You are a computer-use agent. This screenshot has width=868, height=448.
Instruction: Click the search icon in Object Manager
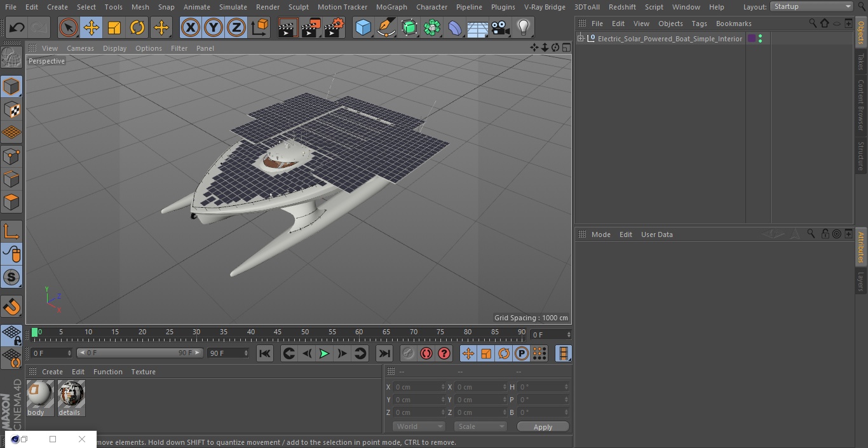813,23
